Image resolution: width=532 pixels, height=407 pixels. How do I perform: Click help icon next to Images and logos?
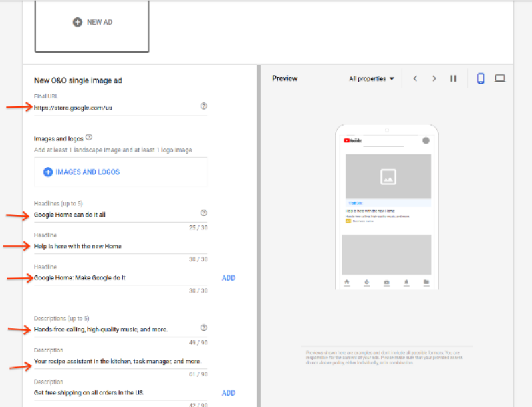click(89, 137)
